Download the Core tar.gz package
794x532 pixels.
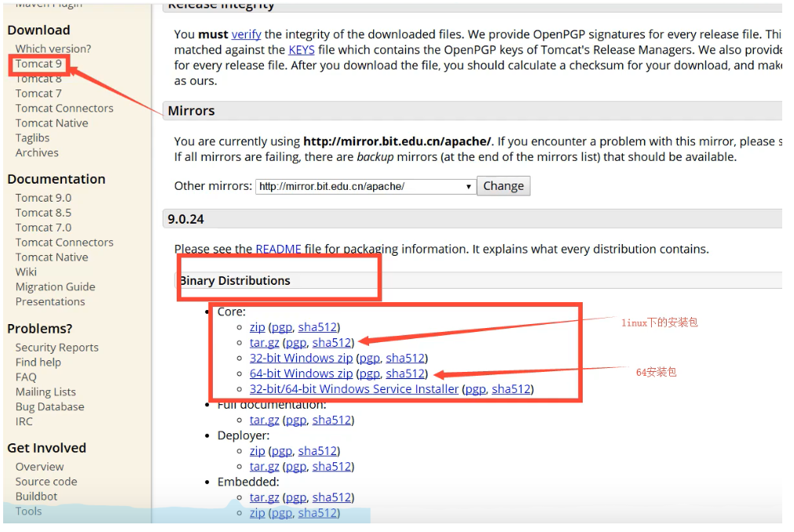coord(265,343)
